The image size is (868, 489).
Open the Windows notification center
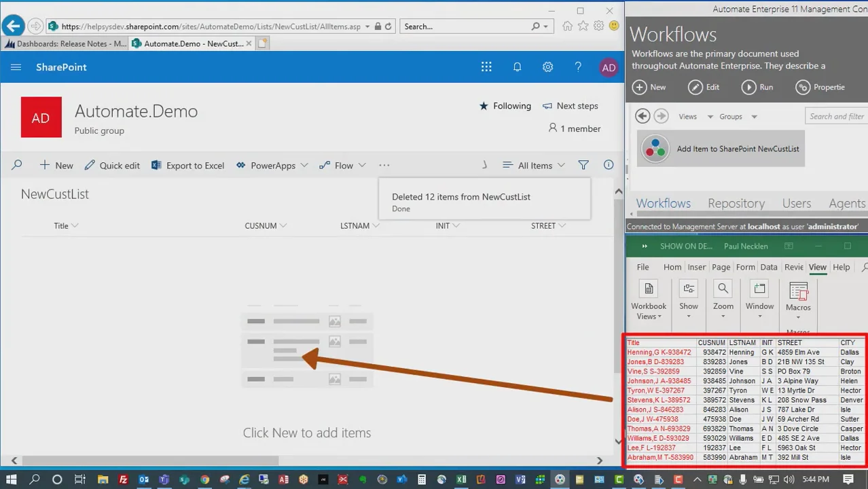click(x=848, y=479)
